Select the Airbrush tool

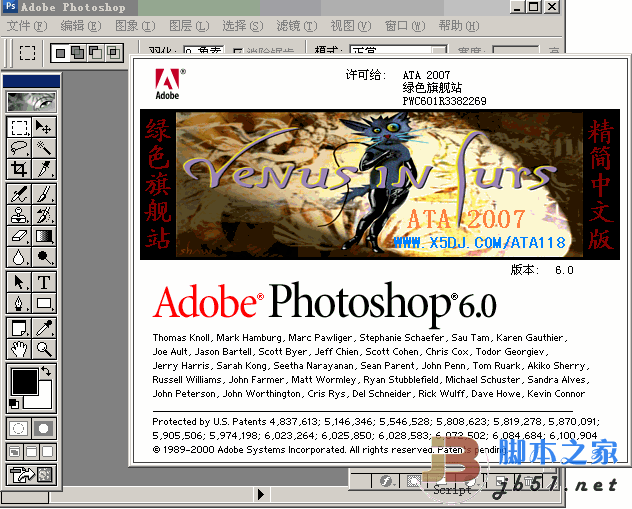point(19,194)
